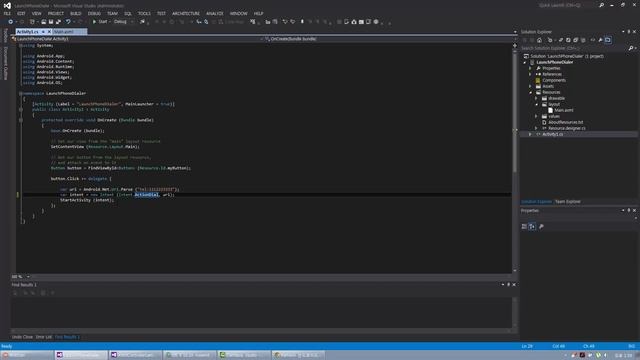Image resolution: width=640 pixels, height=360 pixels.
Task: Click Alphabetical sort icon in Properties panel
Action: pos(532,227)
